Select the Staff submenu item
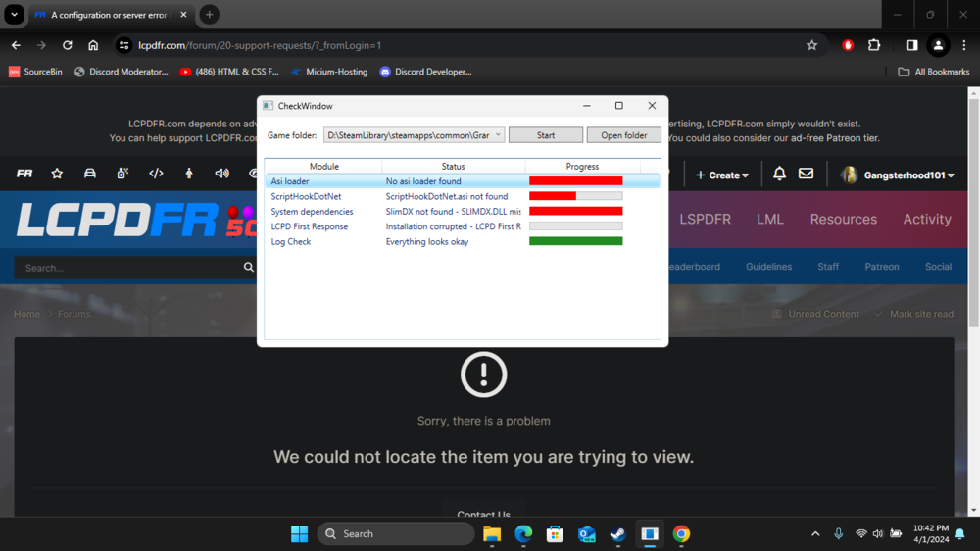This screenshot has height=551, width=980. (828, 267)
